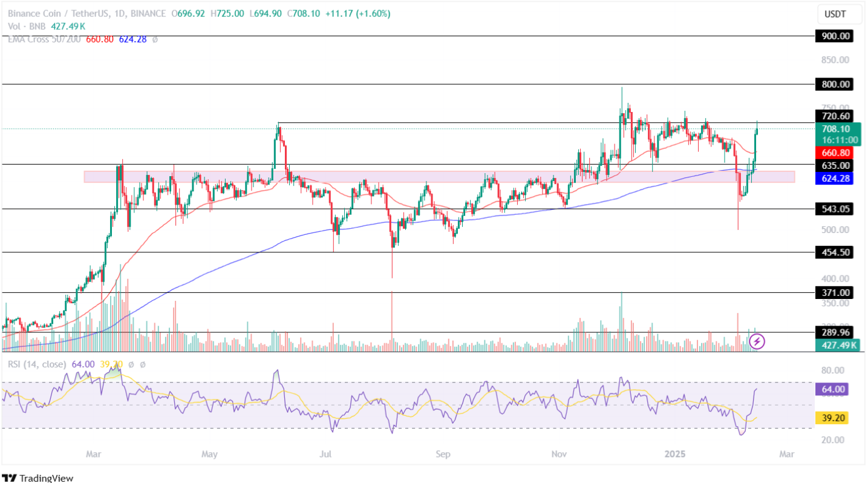The height and width of the screenshot is (483, 868).
Task: Click the +11.17 (+1.60%) change value
Action: [x=358, y=13]
